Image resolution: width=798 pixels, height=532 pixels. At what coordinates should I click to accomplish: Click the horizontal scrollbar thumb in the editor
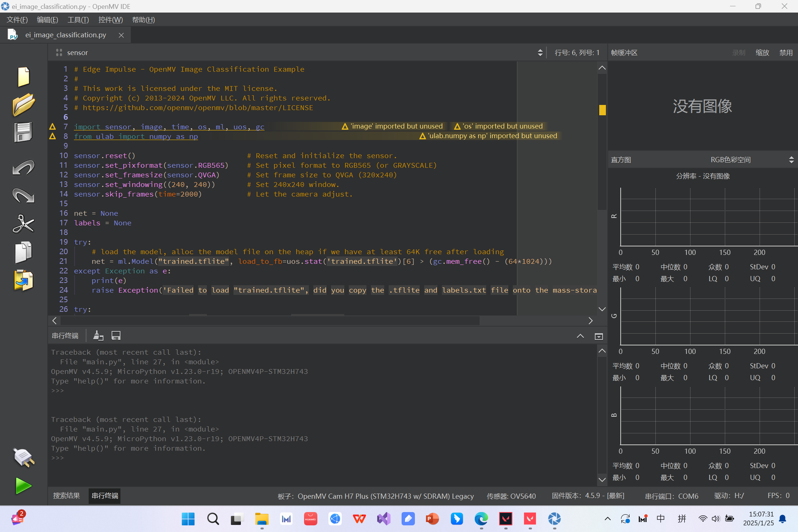270,320
